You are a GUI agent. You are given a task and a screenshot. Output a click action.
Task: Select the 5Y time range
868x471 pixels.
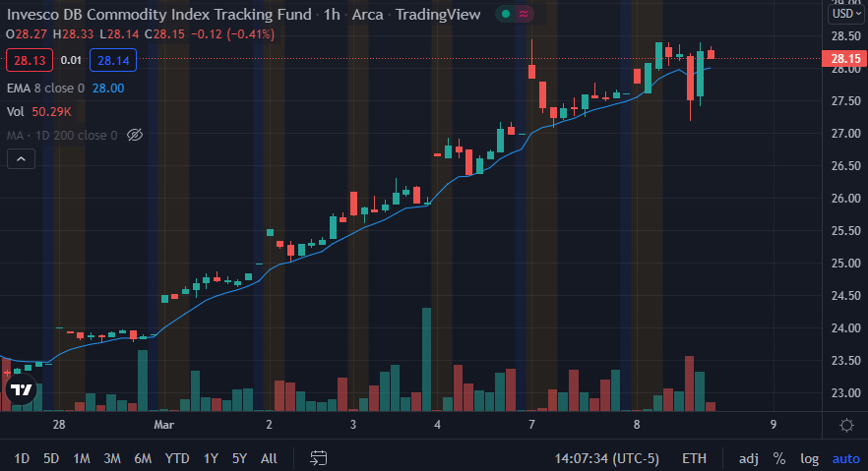tap(239, 458)
